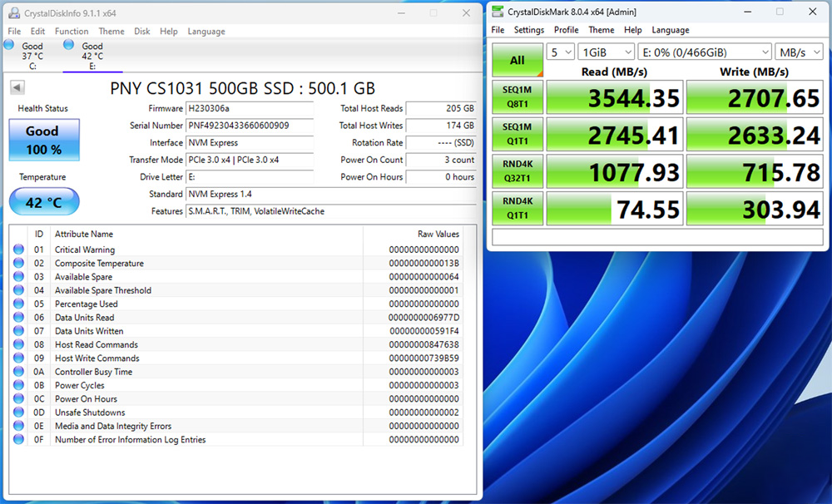Open CrystalDiskInfo Edit menu
This screenshot has width=832, height=504.
click(37, 32)
